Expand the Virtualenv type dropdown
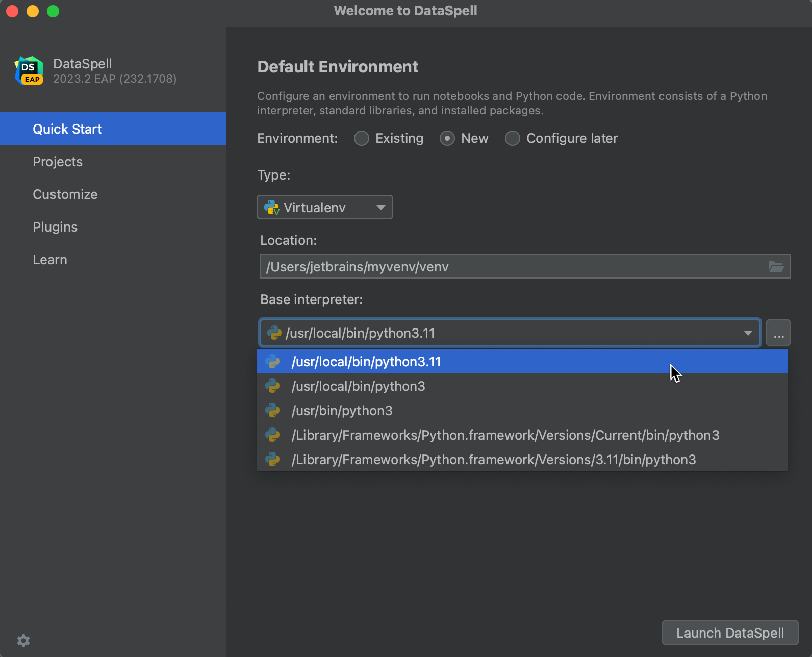Image resolution: width=812 pixels, height=657 pixels. [380, 208]
